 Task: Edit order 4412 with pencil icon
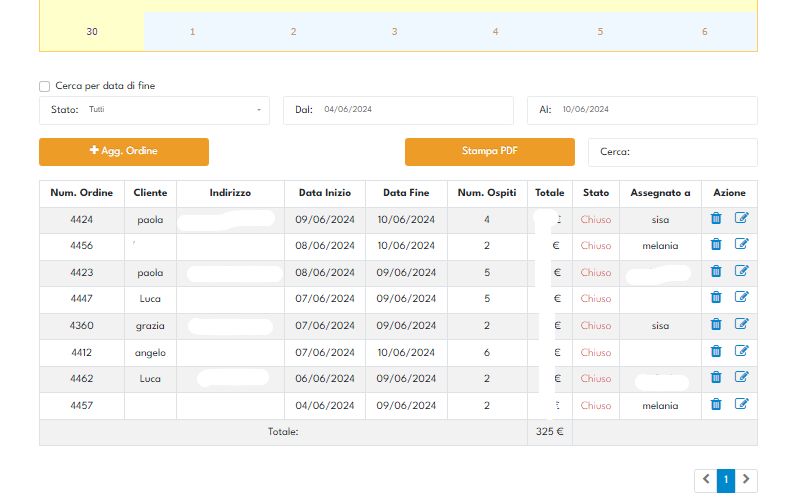pos(741,351)
